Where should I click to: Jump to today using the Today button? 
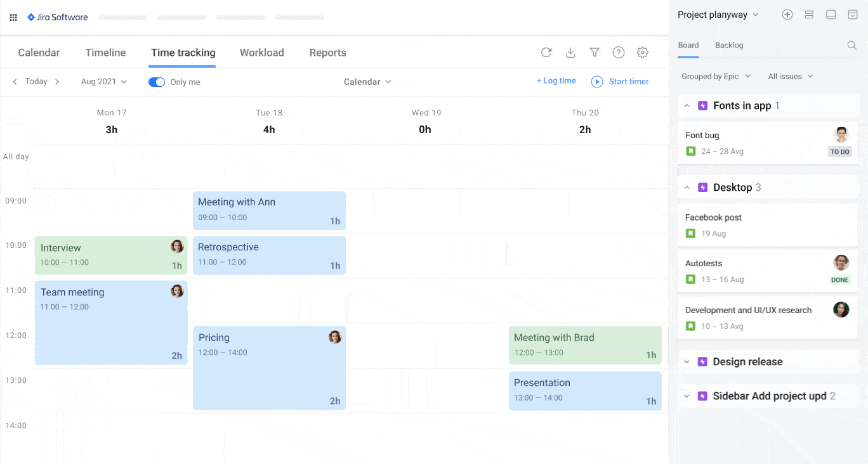[x=35, y=81]
